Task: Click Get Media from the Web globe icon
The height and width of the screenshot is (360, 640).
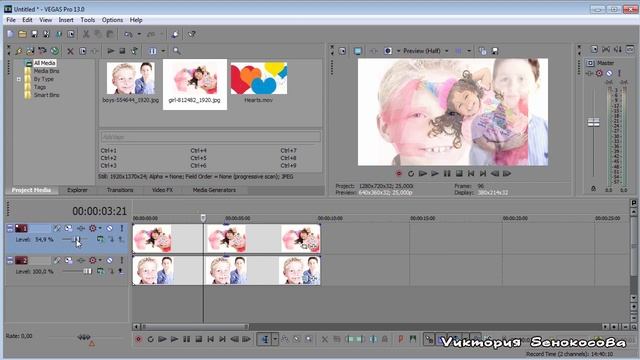Action: pyautogui.click(x=54, y=51)
